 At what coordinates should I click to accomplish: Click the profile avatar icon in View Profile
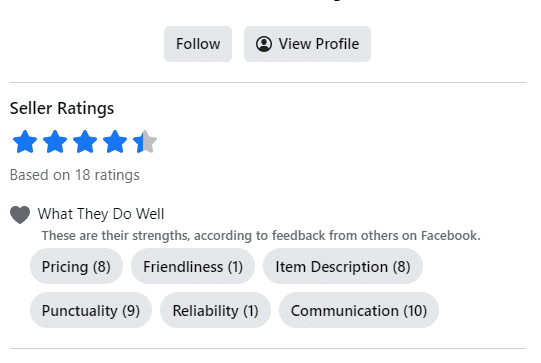click(264, 44)
